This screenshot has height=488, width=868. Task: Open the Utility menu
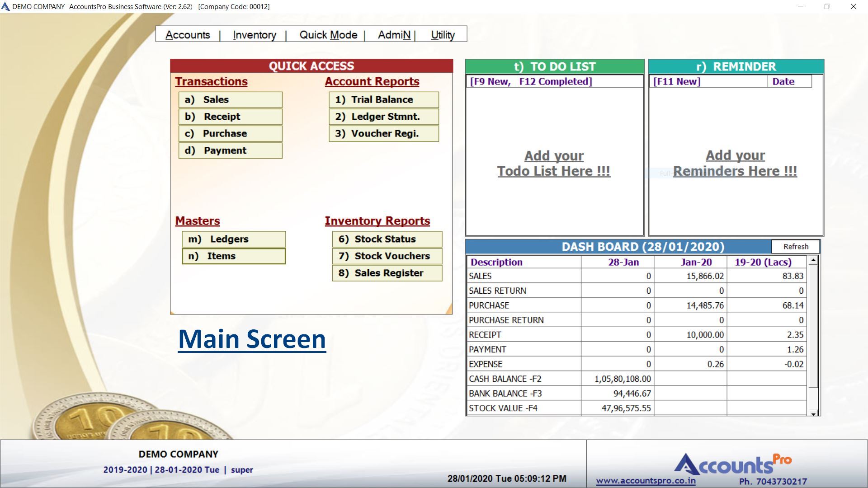443,35
